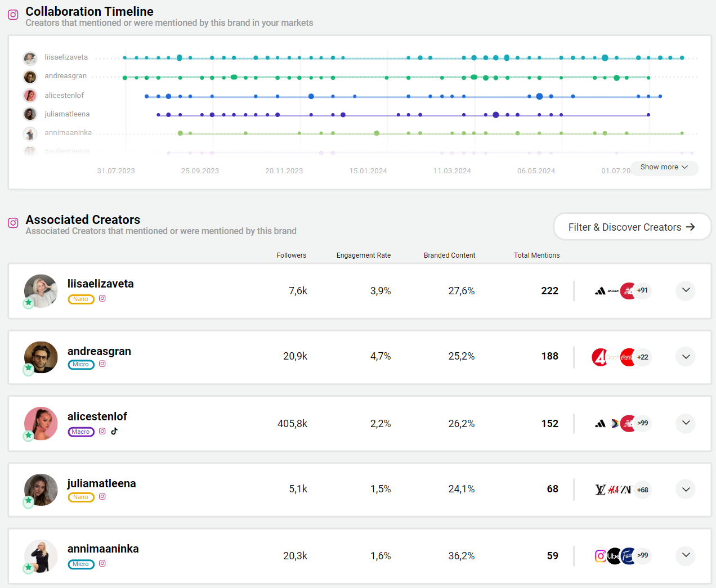Image resolution: width=716 pixels, height=588 pixels.
Task: Click green star badge on andreasgran avatar
Action: (29, 369)
